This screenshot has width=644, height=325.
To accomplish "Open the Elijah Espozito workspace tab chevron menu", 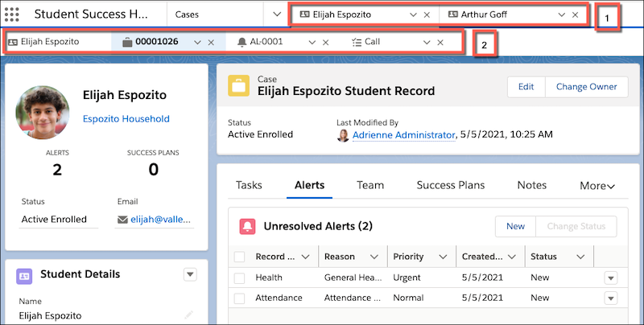I will [413, 14].
